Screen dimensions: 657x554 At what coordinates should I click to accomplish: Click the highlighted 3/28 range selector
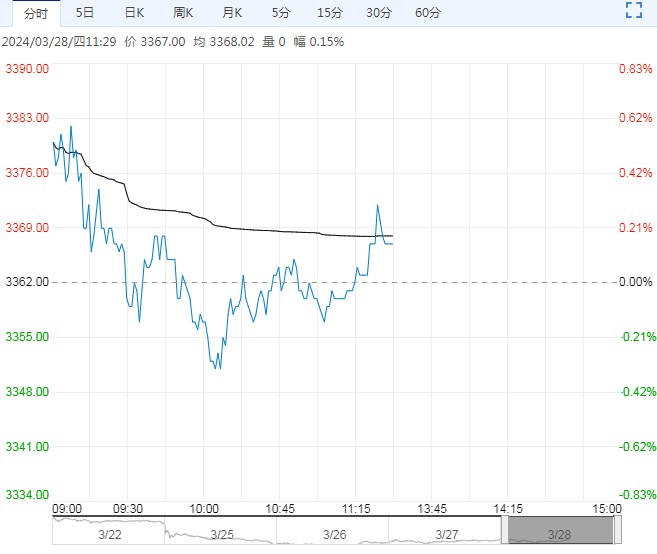point(558,534)
